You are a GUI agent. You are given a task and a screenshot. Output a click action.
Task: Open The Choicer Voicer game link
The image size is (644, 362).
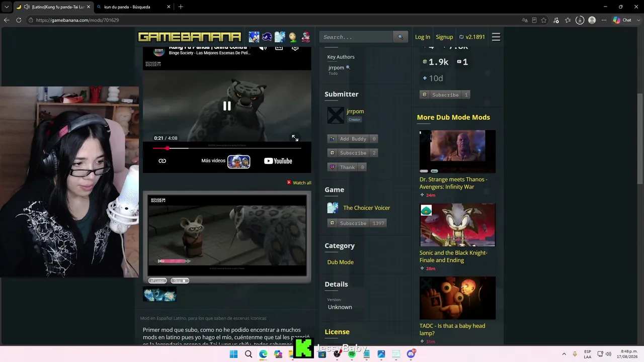[x=366, y=208]
